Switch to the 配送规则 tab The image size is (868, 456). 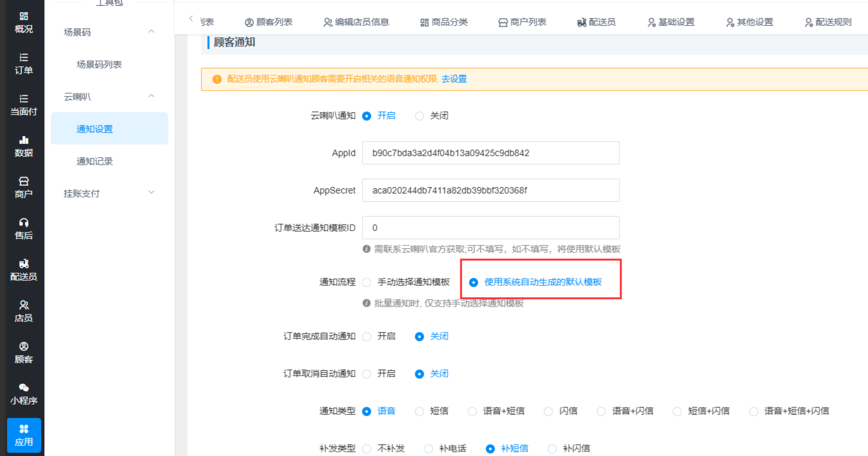[828, 22]
